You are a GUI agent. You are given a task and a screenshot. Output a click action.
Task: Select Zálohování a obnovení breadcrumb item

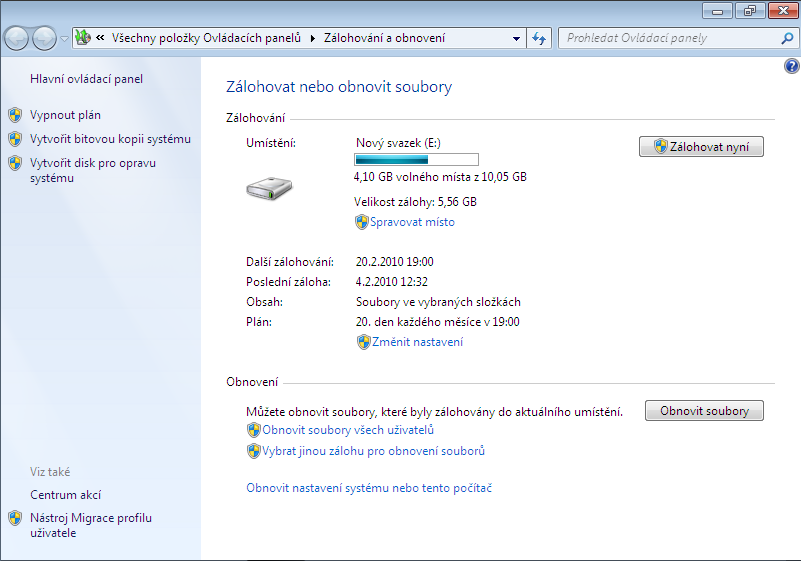tap(383, 38)
